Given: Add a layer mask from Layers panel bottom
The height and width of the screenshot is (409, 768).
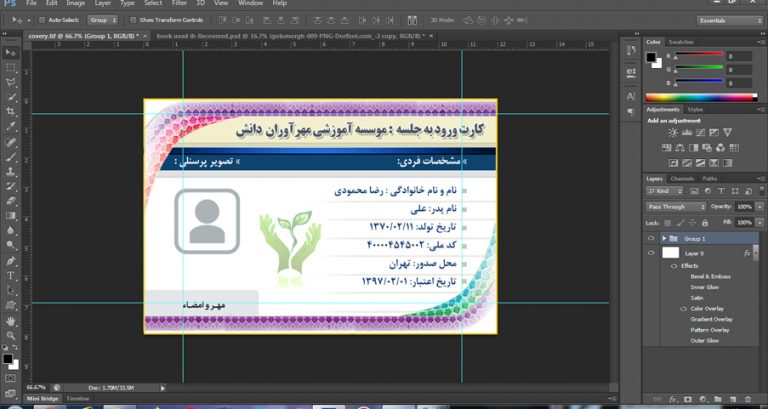Looking at the screenshot, I should pyautogui.click(x=688, y=400).
